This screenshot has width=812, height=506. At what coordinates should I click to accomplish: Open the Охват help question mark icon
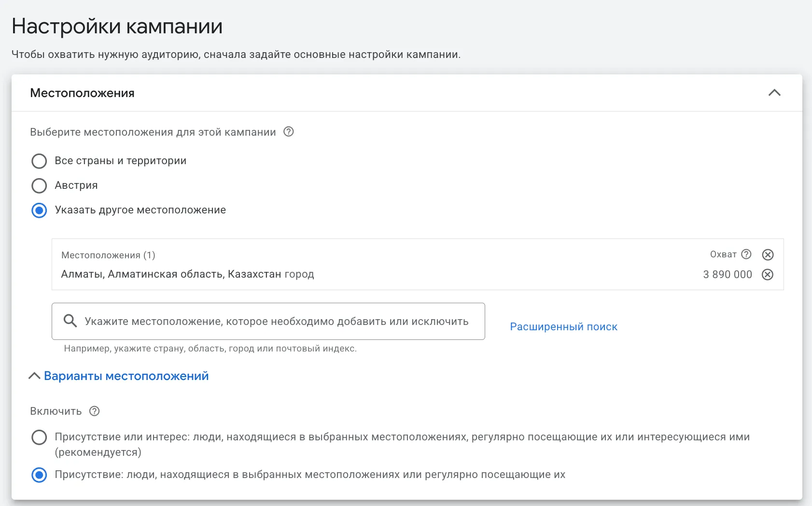pos(746,254)
